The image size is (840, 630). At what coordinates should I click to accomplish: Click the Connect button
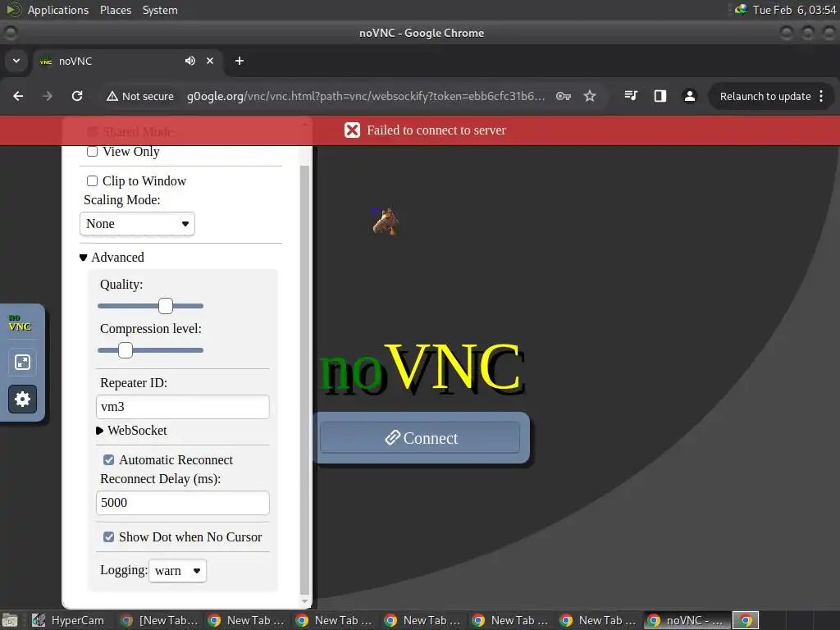421,438
